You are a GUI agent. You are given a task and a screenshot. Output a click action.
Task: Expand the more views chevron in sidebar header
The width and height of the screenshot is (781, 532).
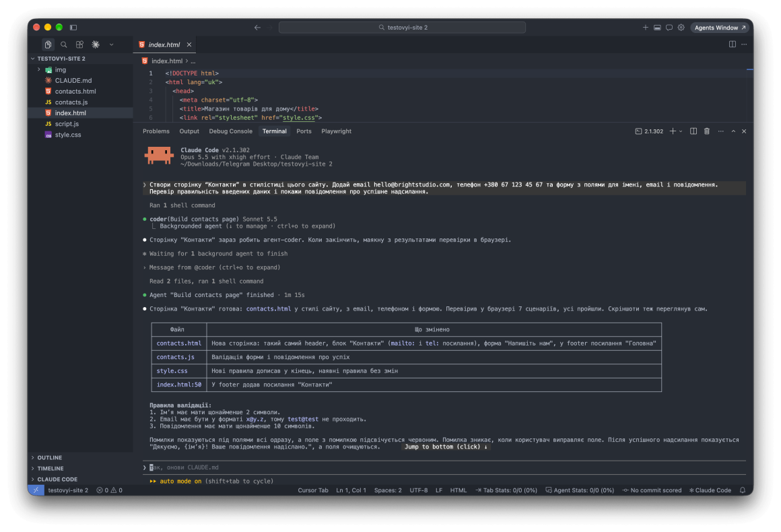pyautogui.click(x=112, y=44)
